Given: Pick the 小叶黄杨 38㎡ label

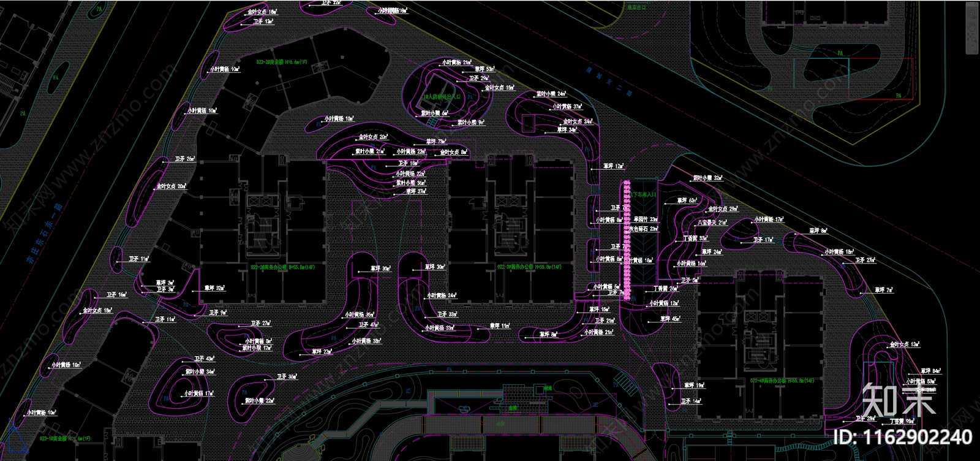Looking at the screenshot, I should coord(367,341).
